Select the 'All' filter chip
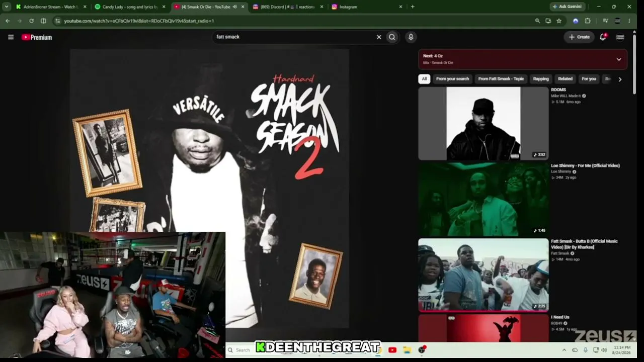 [424, 79]
